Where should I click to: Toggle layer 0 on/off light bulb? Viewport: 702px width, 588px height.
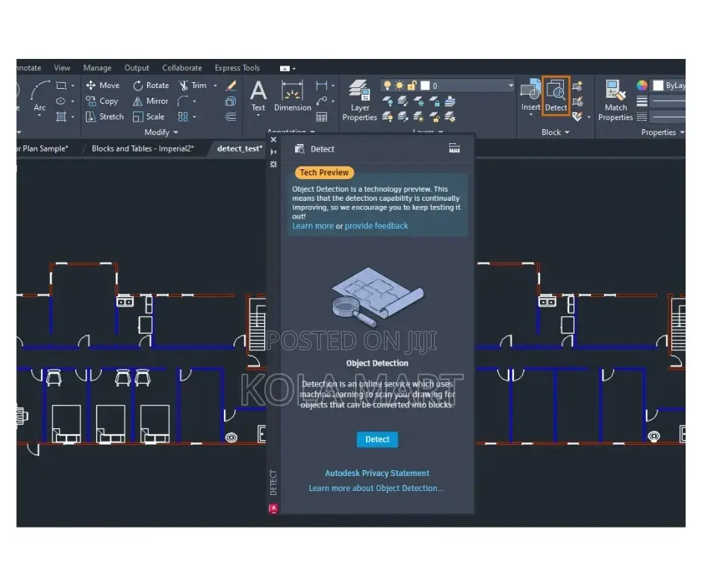pyautogui.click(x=388, y=85)
